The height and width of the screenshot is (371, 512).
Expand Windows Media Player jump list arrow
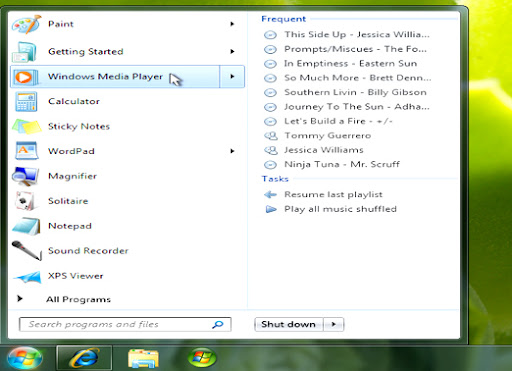[232, 77]
